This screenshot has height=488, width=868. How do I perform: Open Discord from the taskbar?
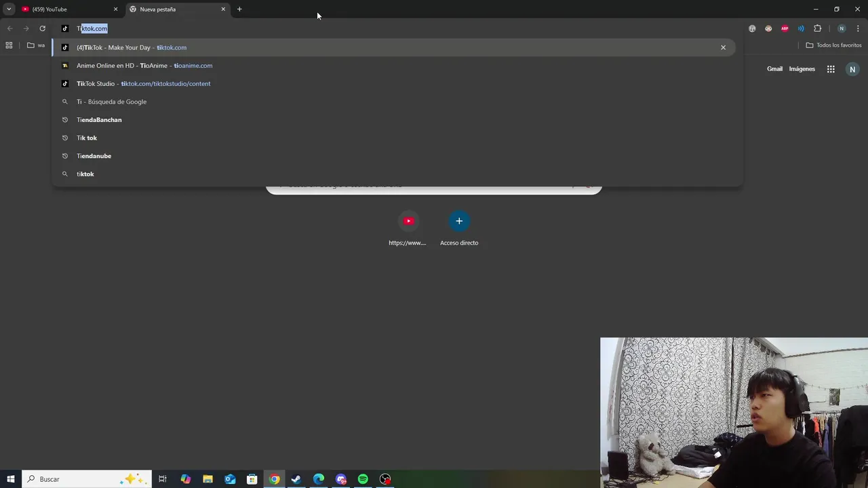pyautogui.click(x=341, y=479)
